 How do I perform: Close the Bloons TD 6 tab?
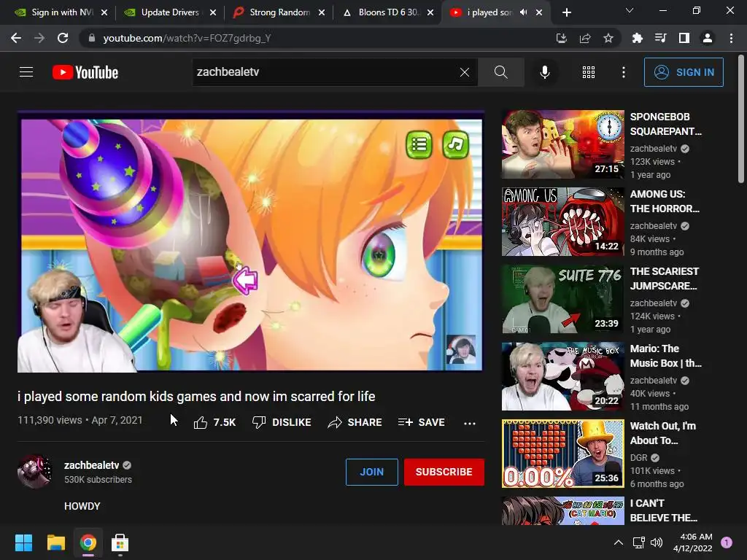click(430, 12)
